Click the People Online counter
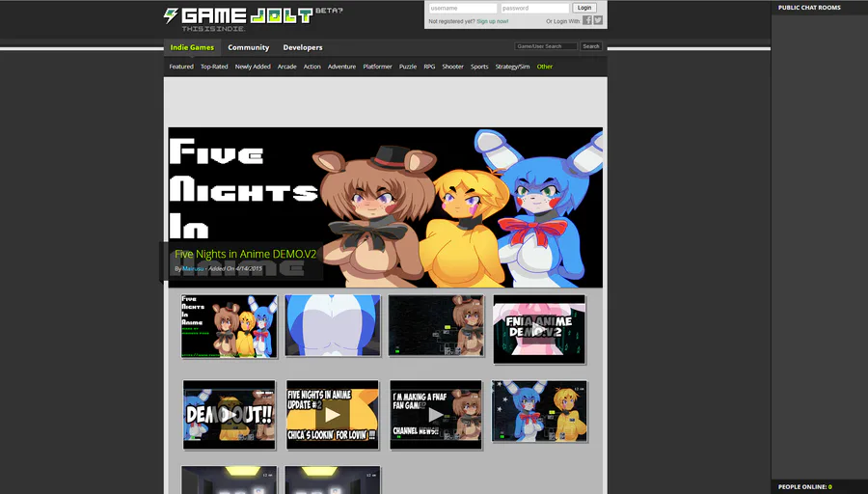 tap(805, 487)
